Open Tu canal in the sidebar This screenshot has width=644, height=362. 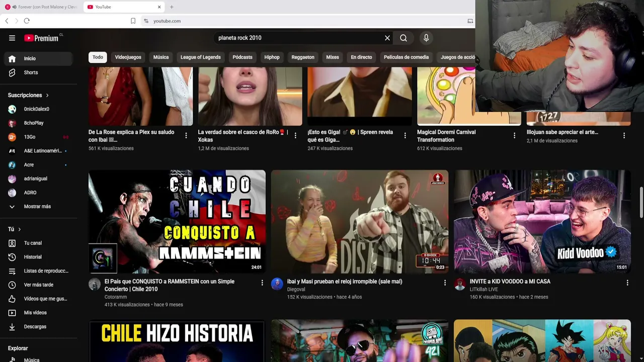[x=39, y=243]
